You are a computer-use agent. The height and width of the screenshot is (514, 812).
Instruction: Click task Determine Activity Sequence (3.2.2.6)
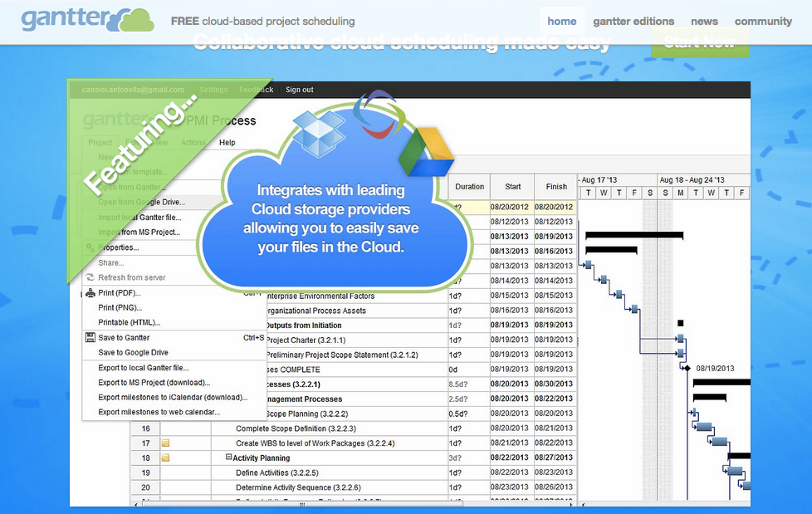pyautogui.click(x=298, y=487)
